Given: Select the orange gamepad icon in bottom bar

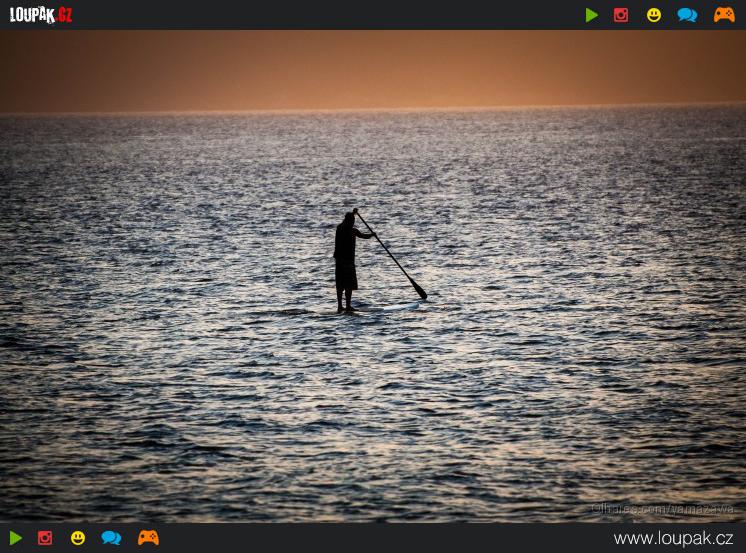Looking at the screenshot, I should (x=148, y=538).
